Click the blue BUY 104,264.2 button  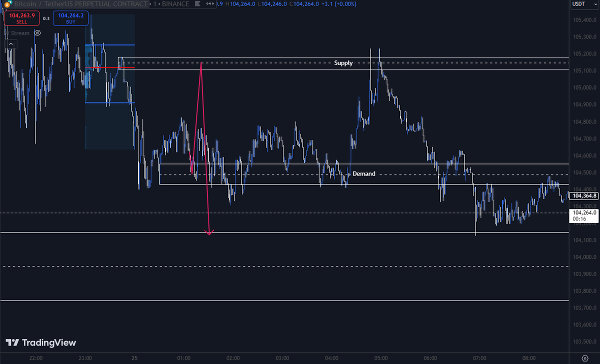click(70, 18)
